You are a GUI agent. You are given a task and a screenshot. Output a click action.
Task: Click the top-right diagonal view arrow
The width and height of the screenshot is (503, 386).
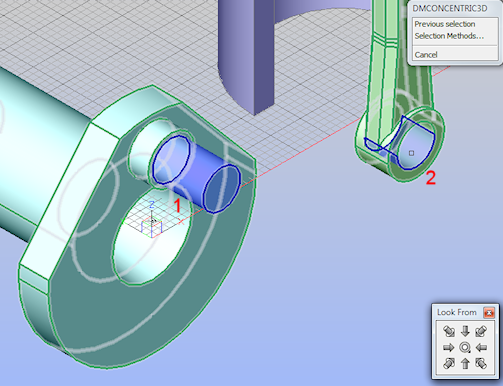[481, 331]
